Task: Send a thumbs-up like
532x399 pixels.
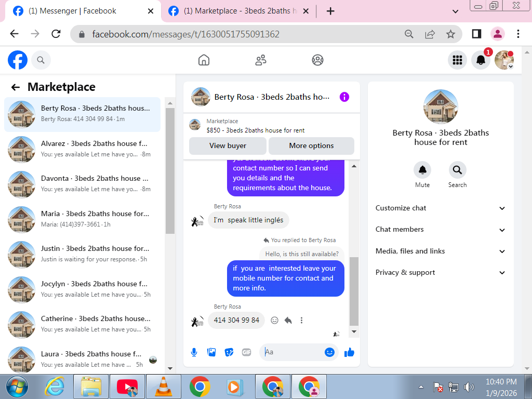Action: (349, 353)
